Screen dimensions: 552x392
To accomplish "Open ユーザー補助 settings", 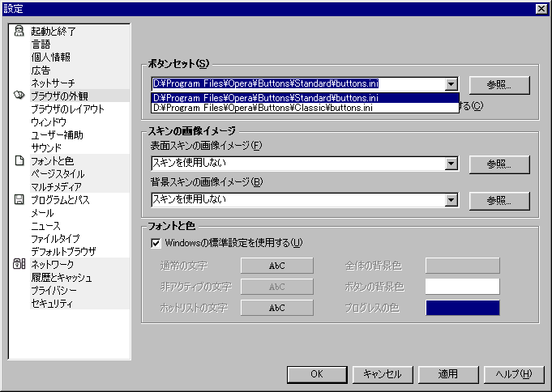I will (57, 134).
